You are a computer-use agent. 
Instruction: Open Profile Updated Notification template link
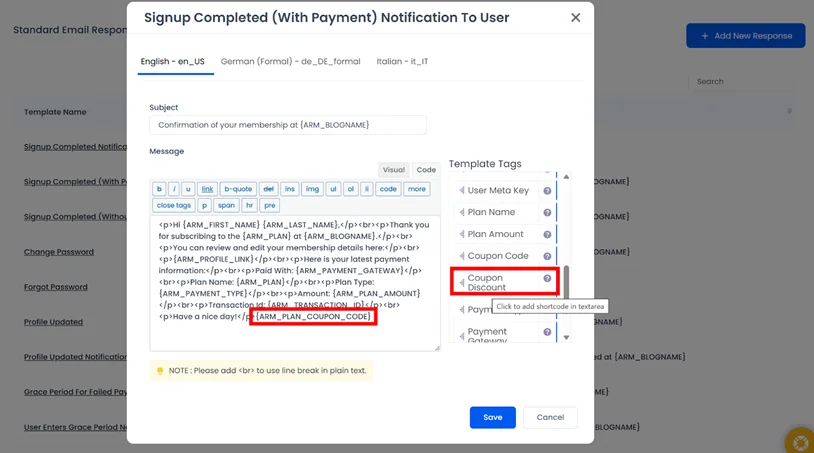pos(75,357)
